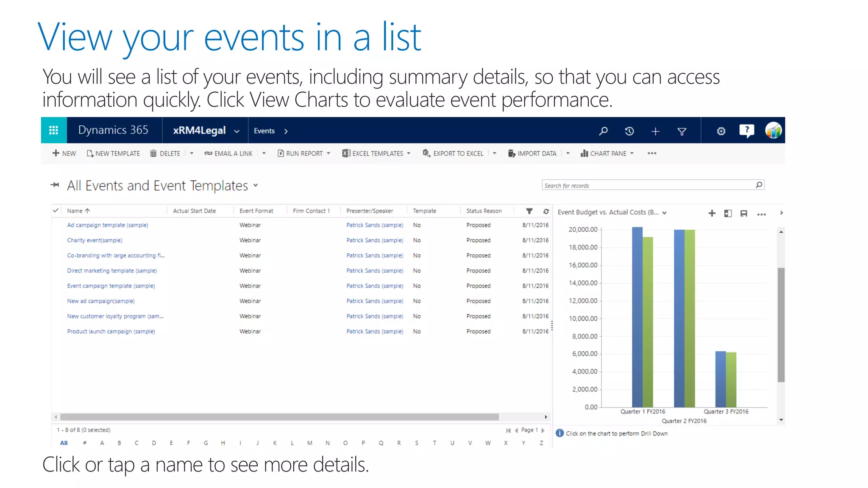868x488 pixels.
Task: Open advanced find funnel icon
Action: (682, 132)
